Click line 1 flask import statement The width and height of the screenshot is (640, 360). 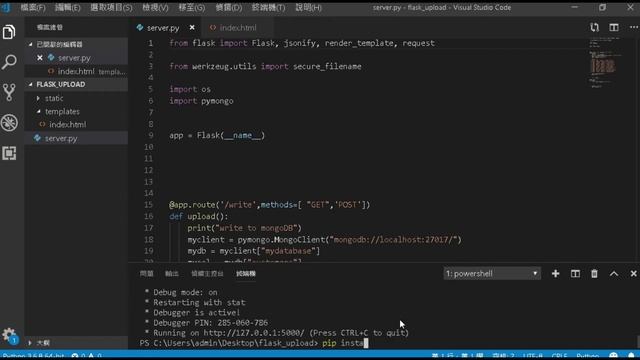pos(302,43)
